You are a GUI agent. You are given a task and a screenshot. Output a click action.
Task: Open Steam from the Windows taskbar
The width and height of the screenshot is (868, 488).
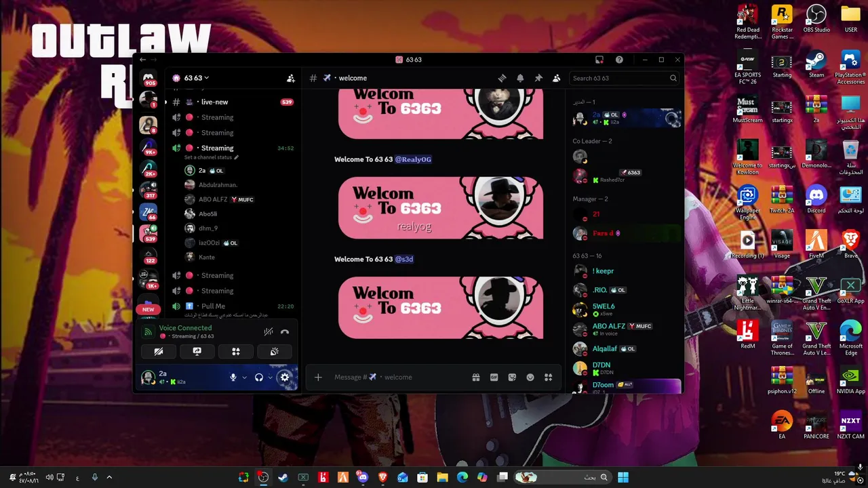click(x=283, y=477)
